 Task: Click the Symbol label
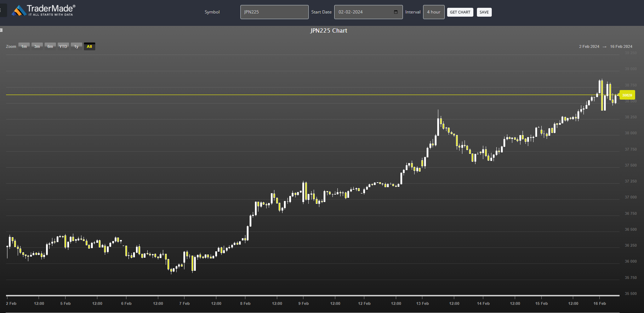coord(212,12)
